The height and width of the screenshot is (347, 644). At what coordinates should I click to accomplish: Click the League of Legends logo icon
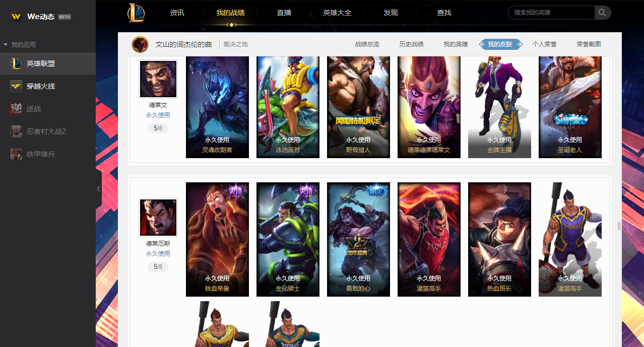[136, 13]
